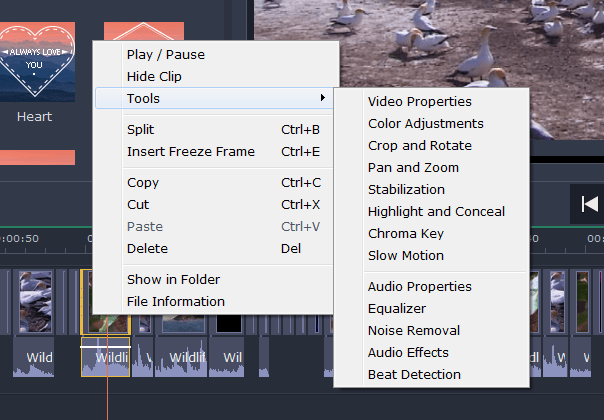Open Noise Removal tool
The height and width of the screenshot is (420, 604).
tap(414, 330)
